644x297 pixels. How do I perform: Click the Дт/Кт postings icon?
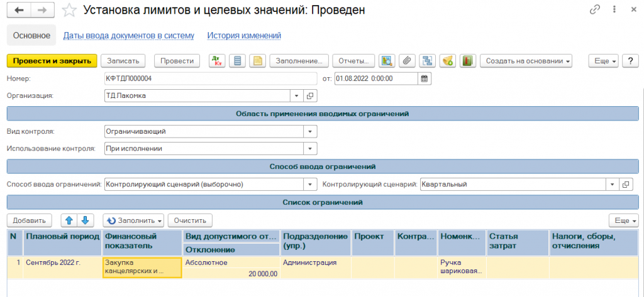coord(216,61)
